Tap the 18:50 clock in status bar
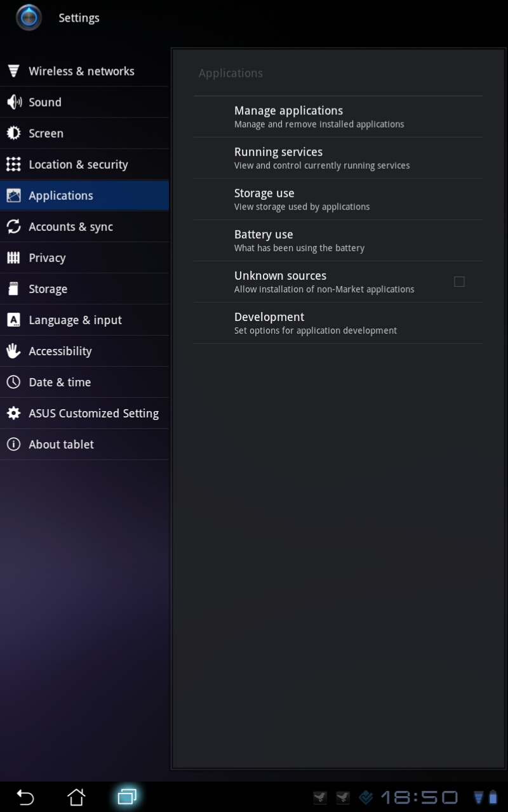508x812 pixels. tap(419, 797)
